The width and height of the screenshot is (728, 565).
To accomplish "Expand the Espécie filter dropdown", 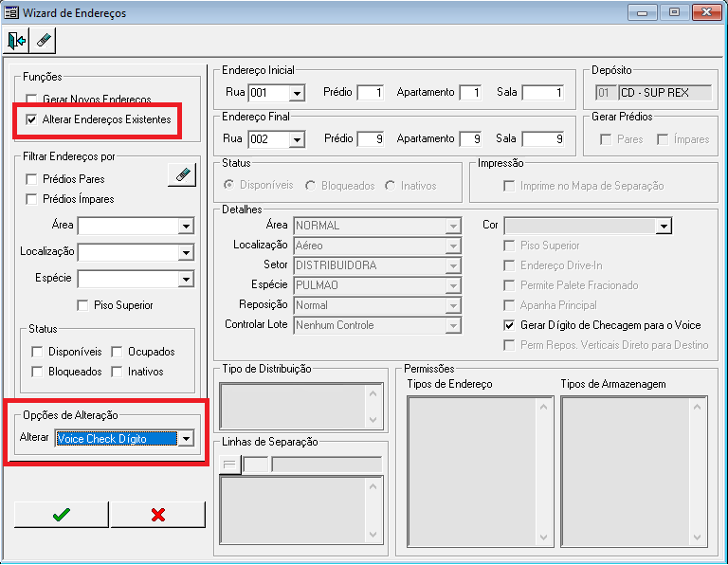I will point(186,280).
